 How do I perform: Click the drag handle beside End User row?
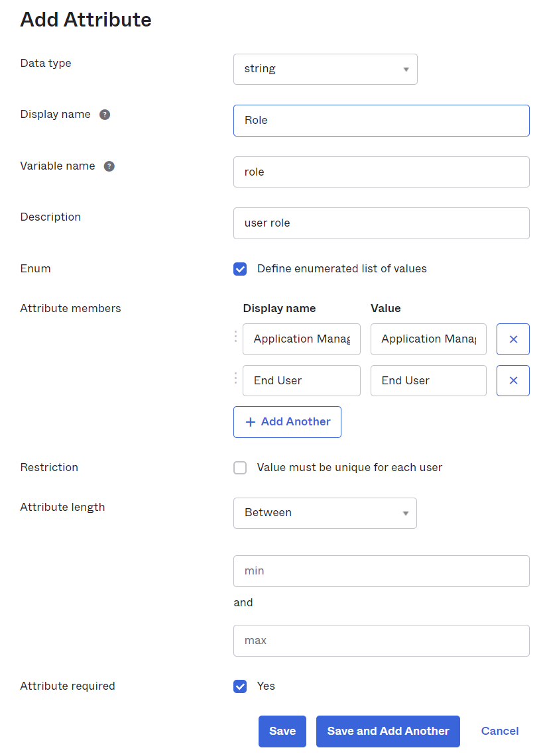click(x=235, y=378)
